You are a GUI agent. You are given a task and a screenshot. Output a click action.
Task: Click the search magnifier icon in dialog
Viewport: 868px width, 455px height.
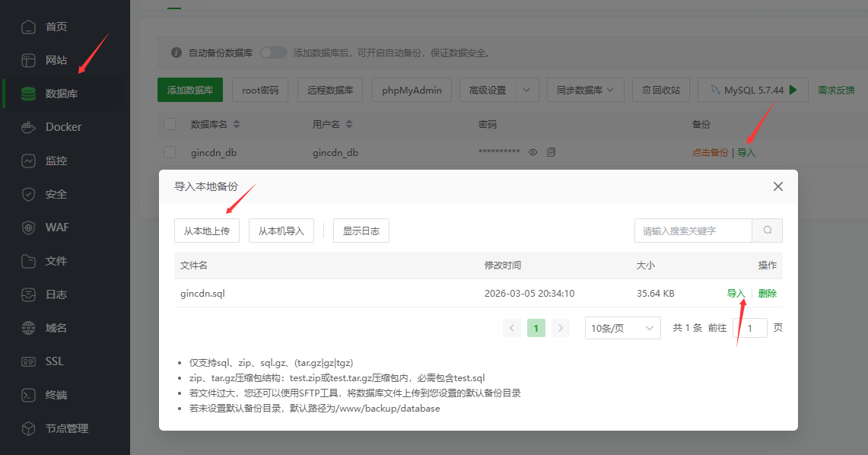[767, 231]
